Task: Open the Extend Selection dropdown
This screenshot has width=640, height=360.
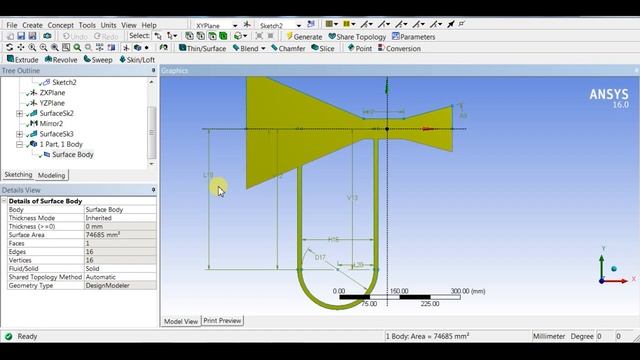Action: (240, 36)
